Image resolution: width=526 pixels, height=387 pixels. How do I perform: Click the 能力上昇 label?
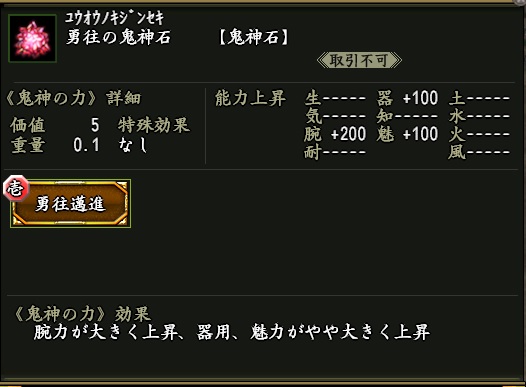click(x=250, y=98)
